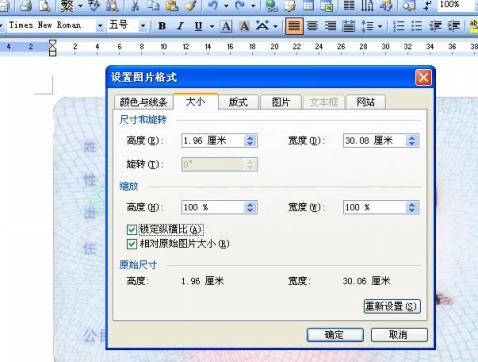Click the Bullets list icon
Screen dimensions: 478x362
pos(417,26)
